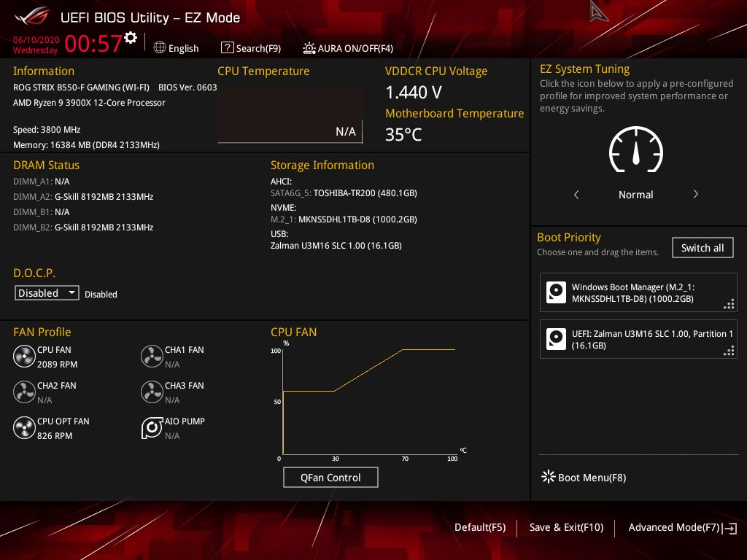
Task: Toggle the AURA ON/OFF(F4) light icon
Action: [309, 47]
